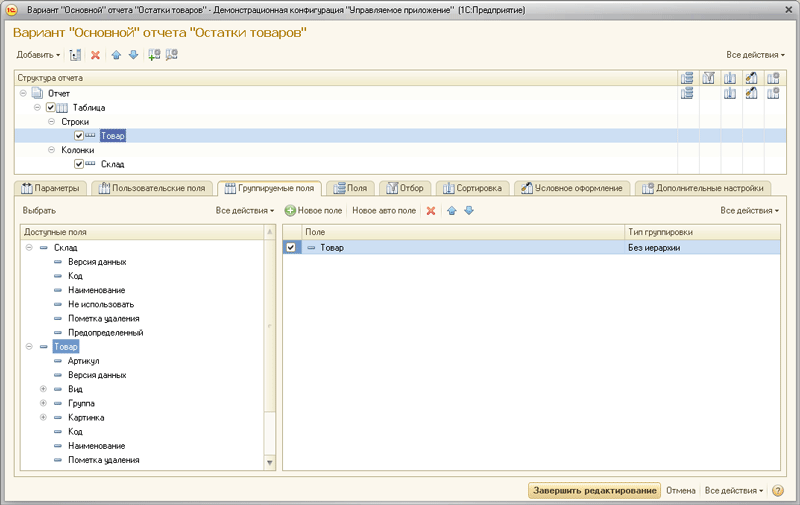Click the filter funnel icon in structure header
Image resolution: width=800 pixels, height=505 pixels.
coord(709,77)
